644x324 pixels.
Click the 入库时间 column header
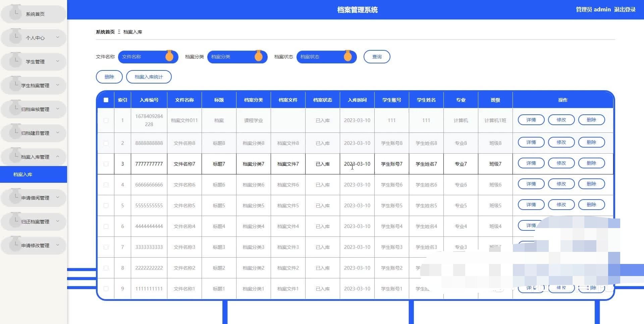pyautogui.click(x=357, y=100)
